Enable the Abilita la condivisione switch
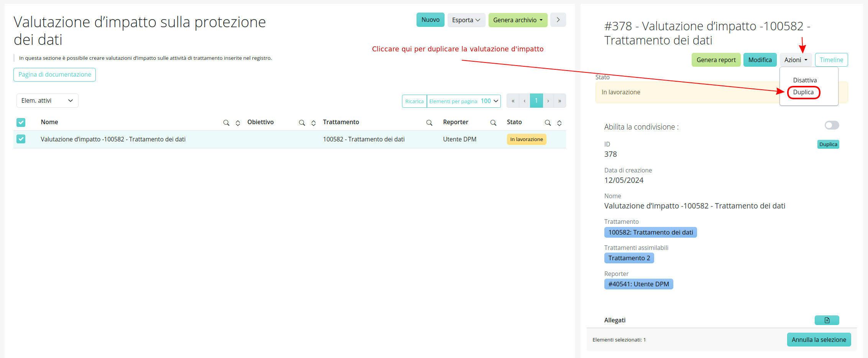 point(832,125)
